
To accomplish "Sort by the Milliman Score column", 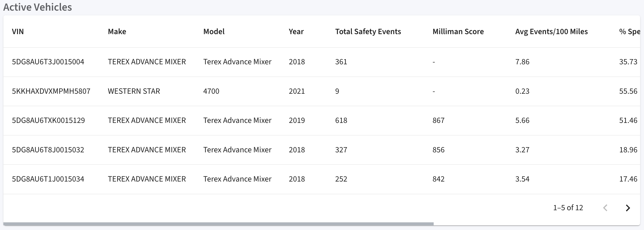I will [x=458, y=32].
